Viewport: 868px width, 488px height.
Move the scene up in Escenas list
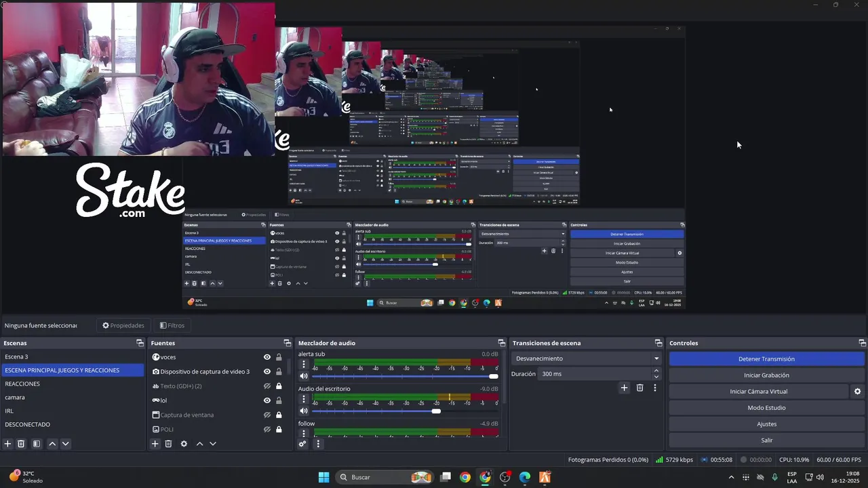52,444
